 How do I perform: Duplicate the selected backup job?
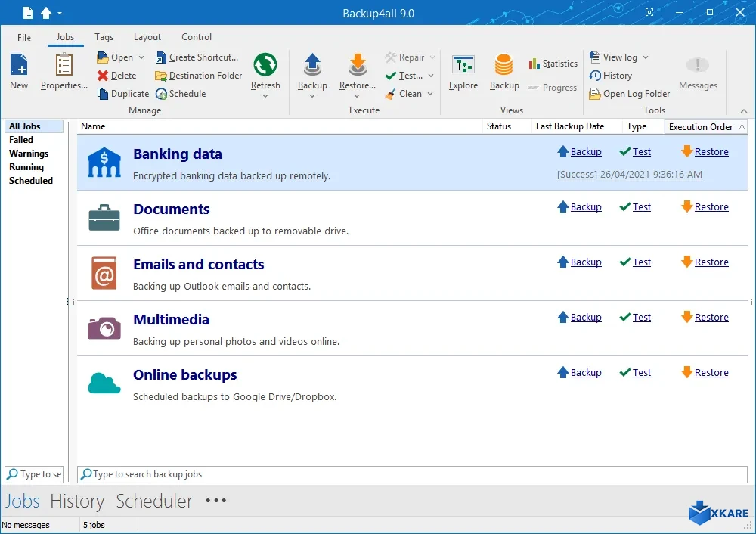(x=123, y=94)
